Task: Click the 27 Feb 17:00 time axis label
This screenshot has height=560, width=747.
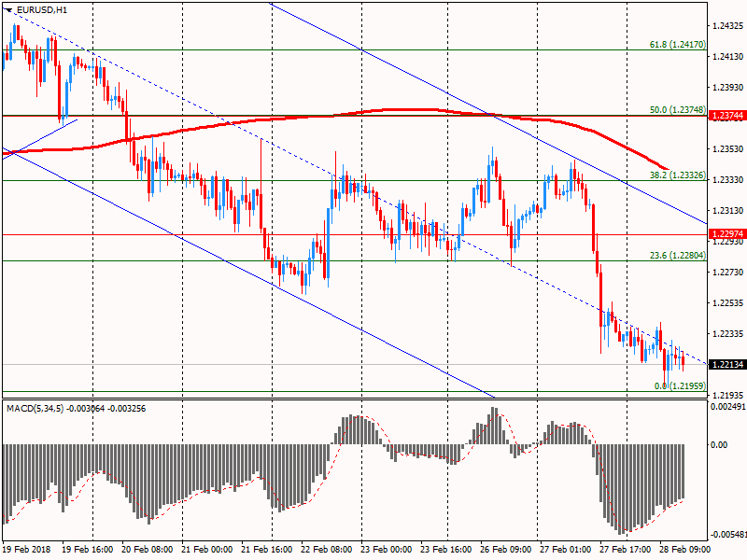Action: pyautogui.click(x=626, y=549)
